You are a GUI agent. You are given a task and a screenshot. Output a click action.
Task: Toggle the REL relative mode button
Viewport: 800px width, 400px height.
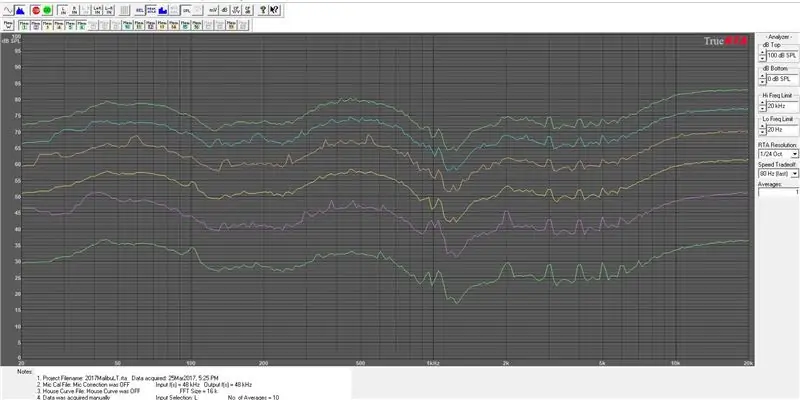pos(139,10)
